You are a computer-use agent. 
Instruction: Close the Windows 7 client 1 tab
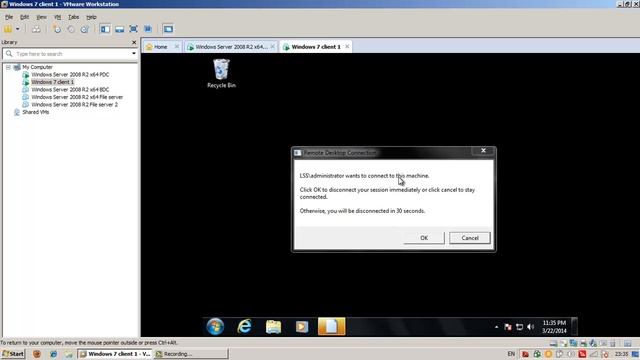point(347,47)
